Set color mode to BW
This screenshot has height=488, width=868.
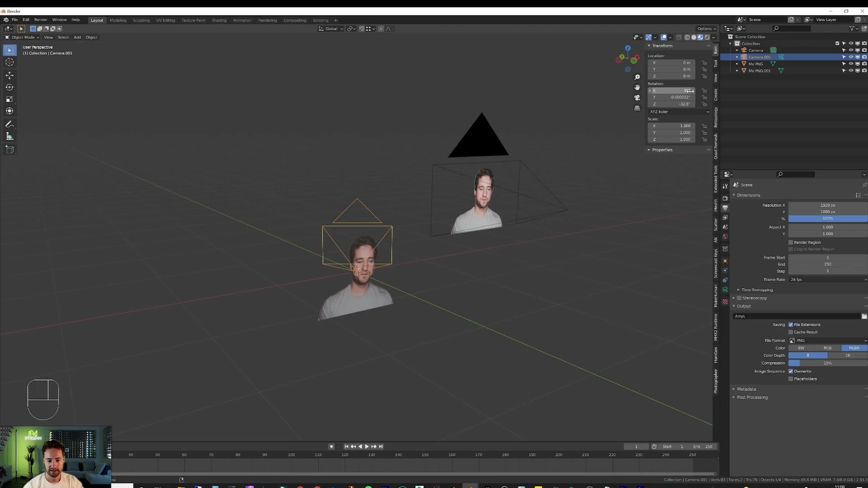pyautogui.click(x=801, y=348)
